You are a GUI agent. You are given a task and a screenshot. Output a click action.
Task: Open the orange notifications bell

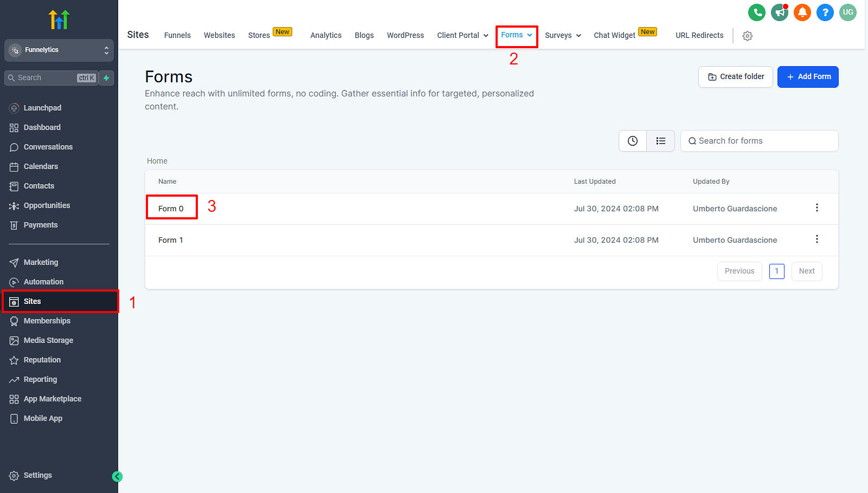coord(802,12)
